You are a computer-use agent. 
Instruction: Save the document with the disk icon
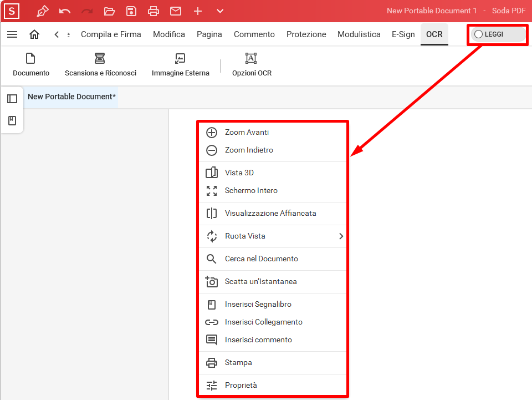[x=131, y=11]
